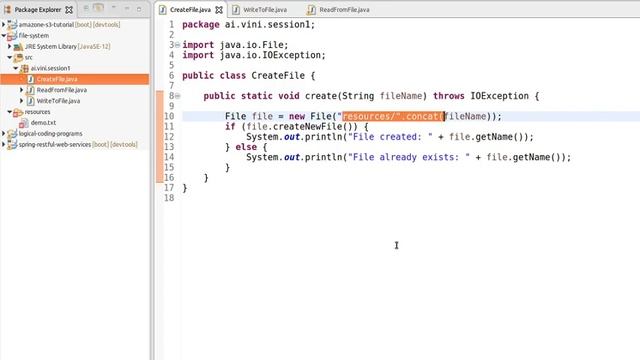
Task: Click the src source folder icon
Action: pos(18,57)
